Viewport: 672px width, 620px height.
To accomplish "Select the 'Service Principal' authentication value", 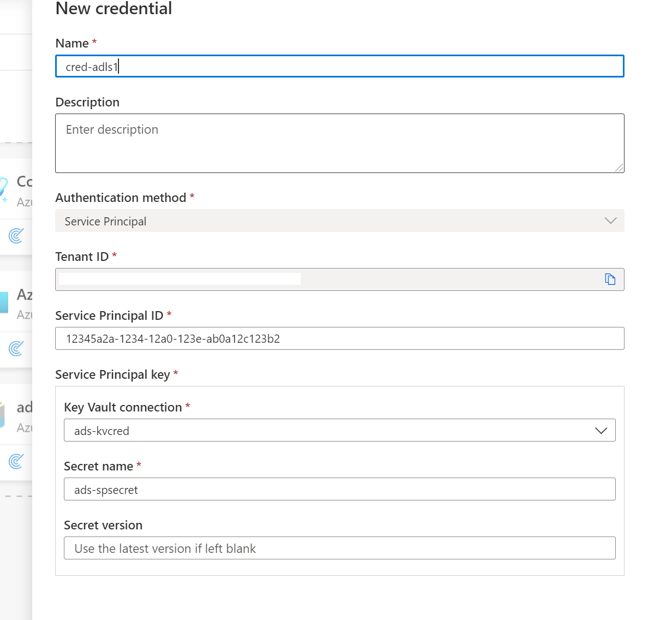I will tap(105, 222).
